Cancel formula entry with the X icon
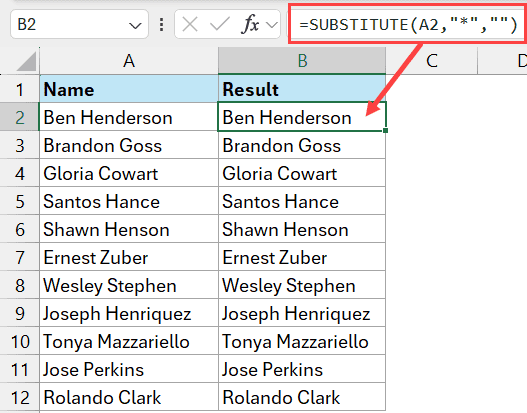527x413 pixels. click(190, 25)
